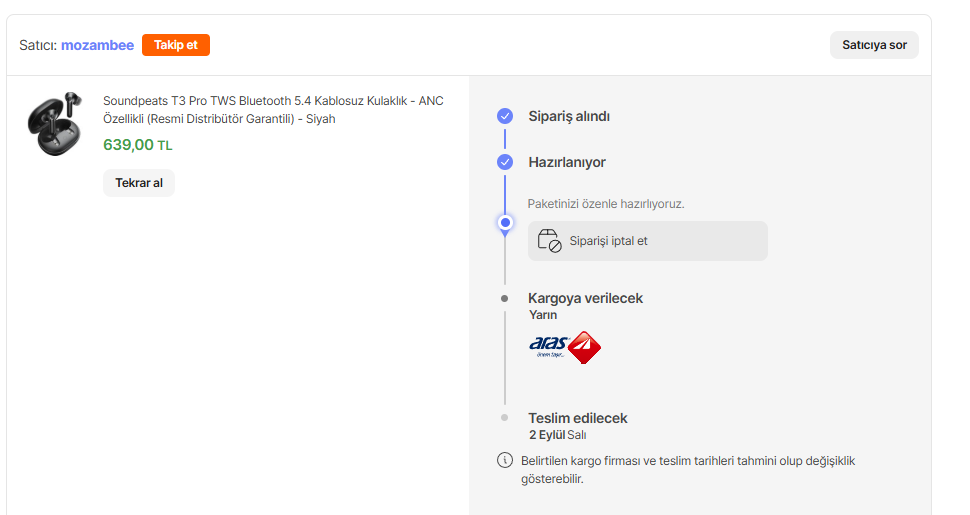Open the mozambee seller page
Image resolution: width=970 pixels, height=515 pixels.
point(97,45)
